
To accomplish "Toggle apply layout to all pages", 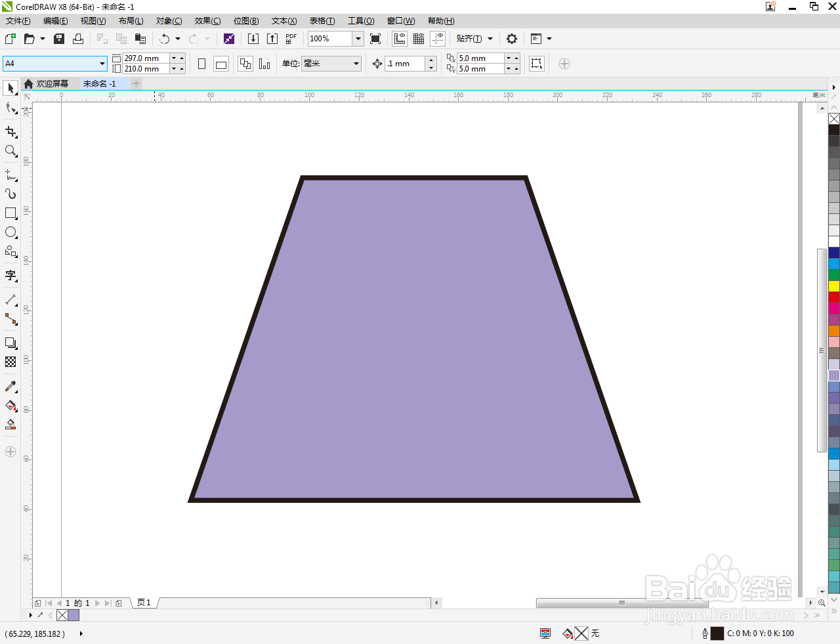I will click(245, 64).
